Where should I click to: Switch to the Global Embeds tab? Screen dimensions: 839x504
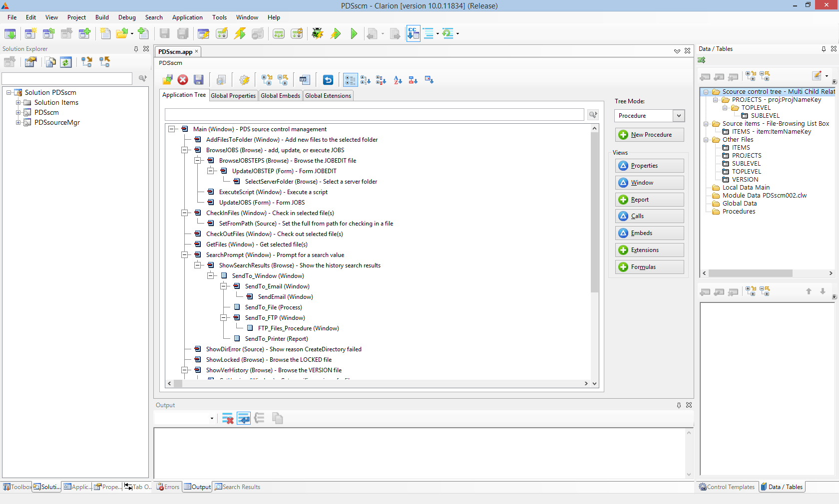[280, 96]
